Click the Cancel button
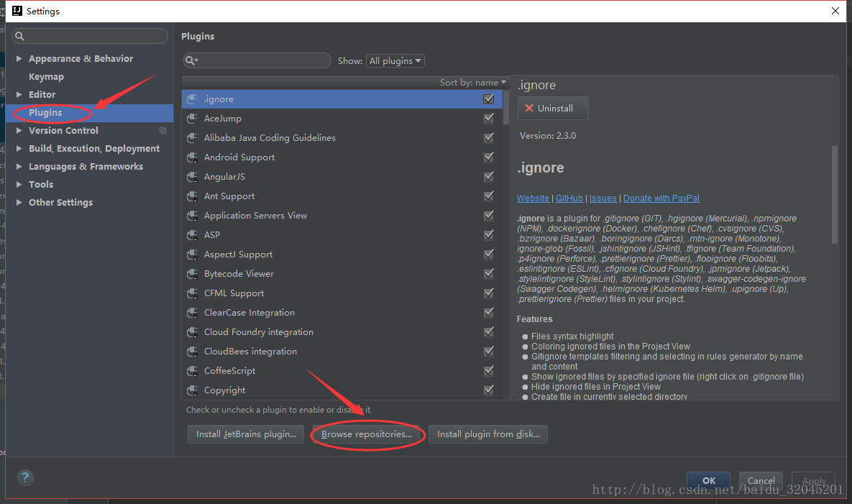This screenshot has width=852, height=504. 761,480
